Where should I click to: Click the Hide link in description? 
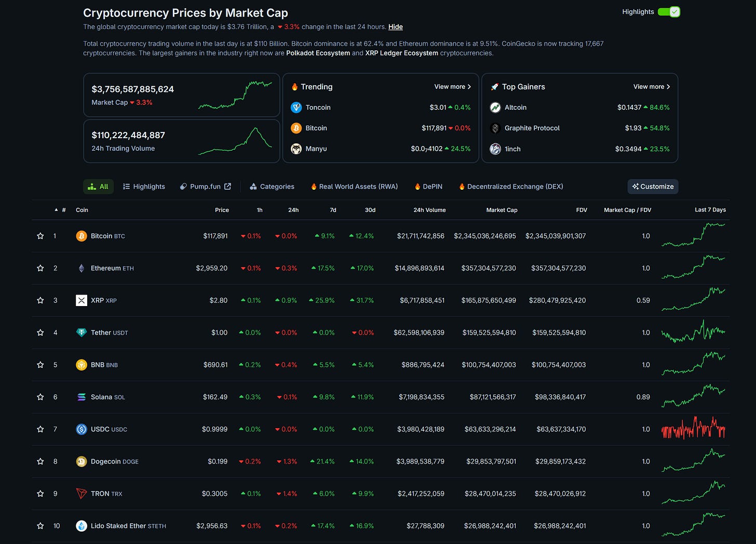point(396,27)
